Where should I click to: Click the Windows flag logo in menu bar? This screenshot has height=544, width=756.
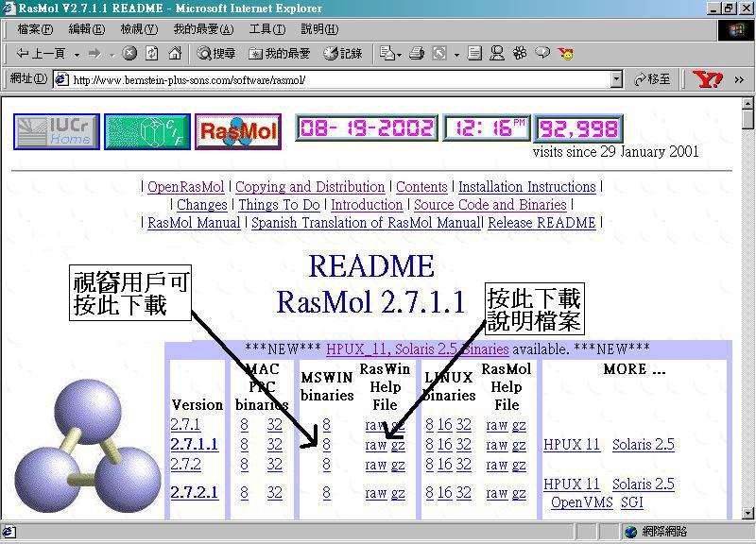click(x=736, y=30)
